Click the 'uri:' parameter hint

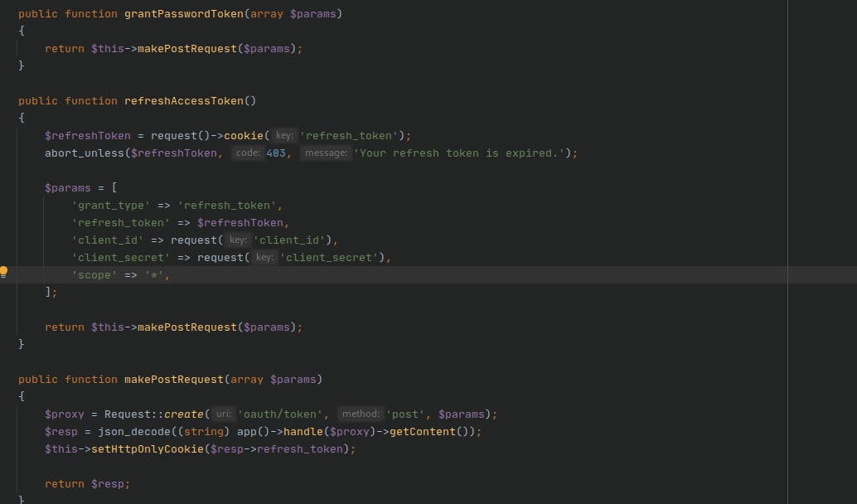(223, 414)
